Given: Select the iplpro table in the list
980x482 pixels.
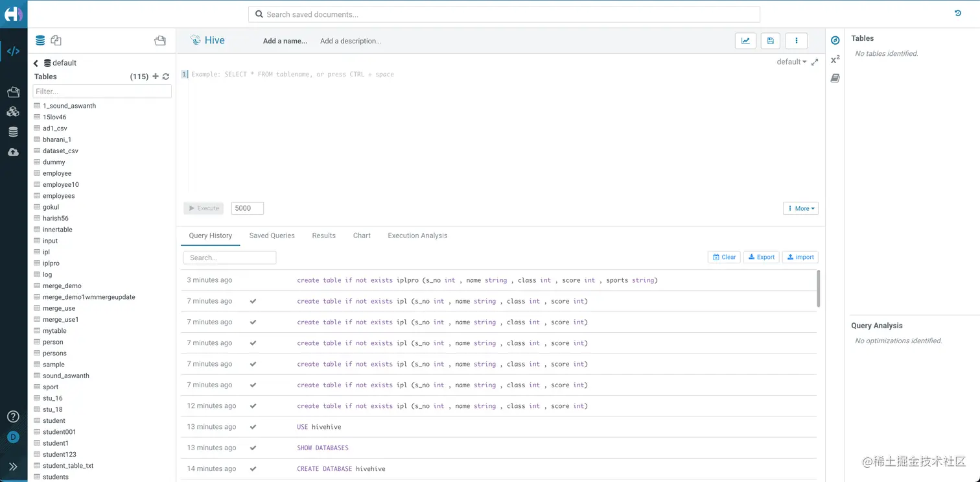Looking at the screenshot, I should [x=51, y=263].
